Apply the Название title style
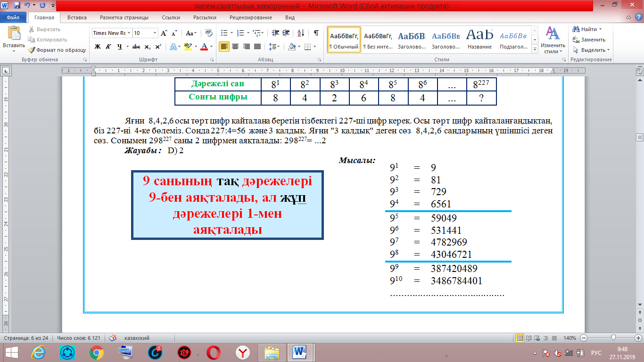The width and height of the screenshot is (644, 362). (479, 40)
